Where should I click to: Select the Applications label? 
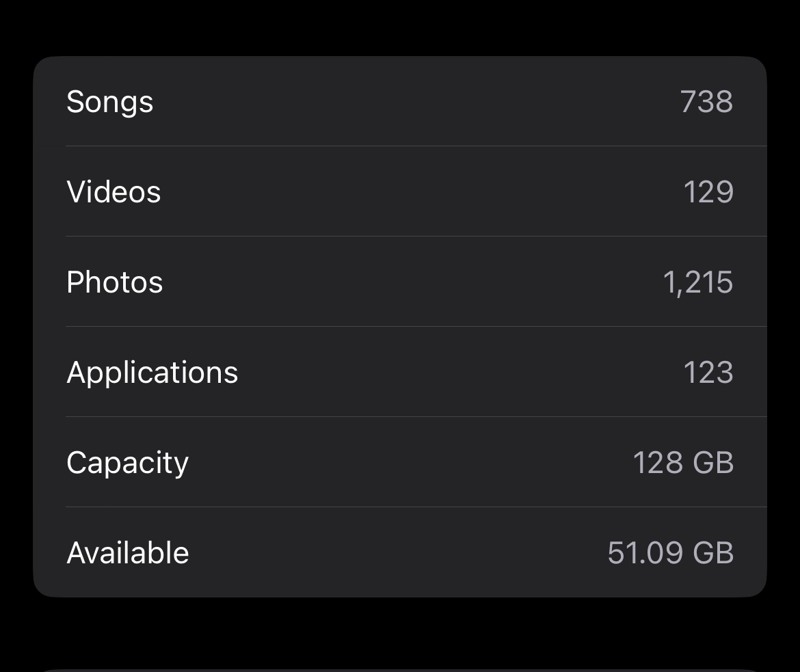[152, 373]
